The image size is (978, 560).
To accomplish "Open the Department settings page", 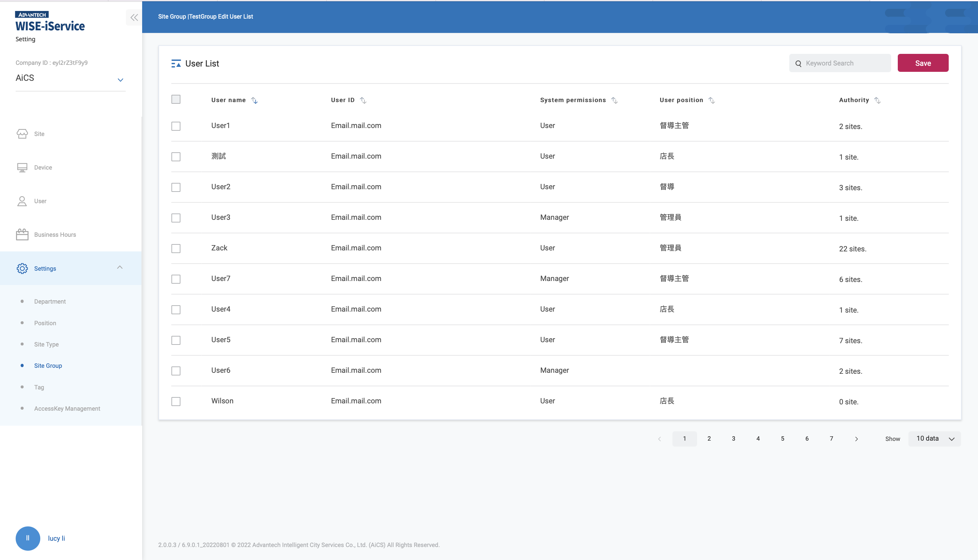I will [50, 301].
